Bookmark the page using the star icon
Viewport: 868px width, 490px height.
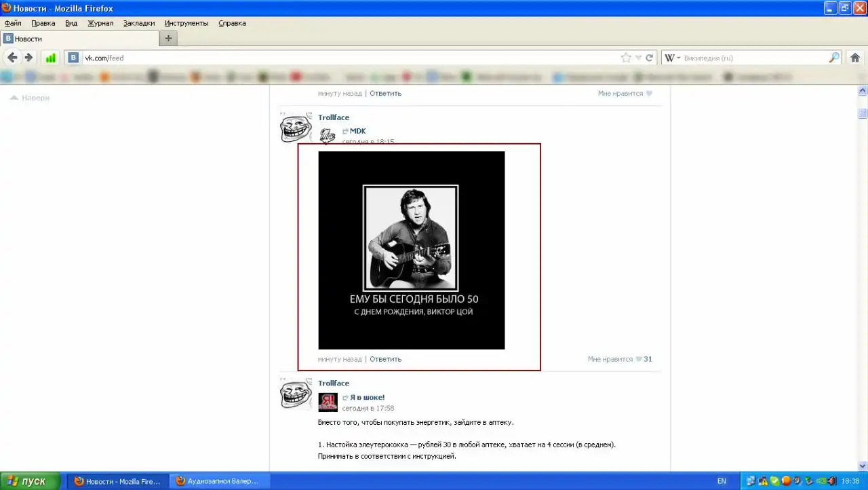(x=626, y=58)
